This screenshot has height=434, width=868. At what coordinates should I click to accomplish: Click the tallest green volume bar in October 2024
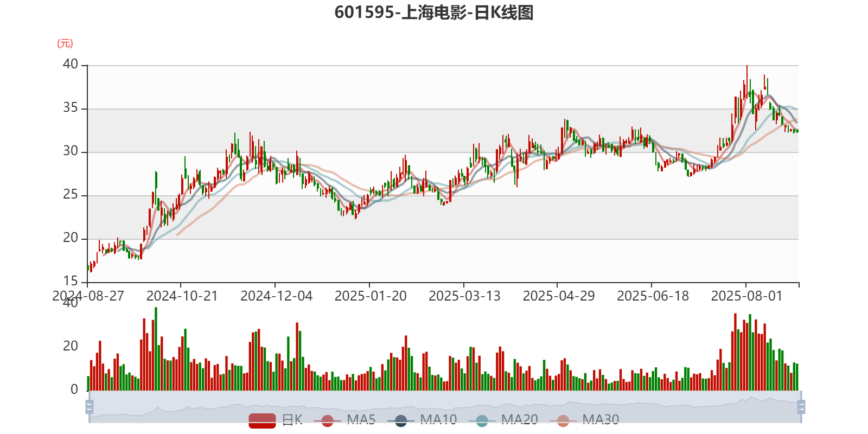click(156, 349)
